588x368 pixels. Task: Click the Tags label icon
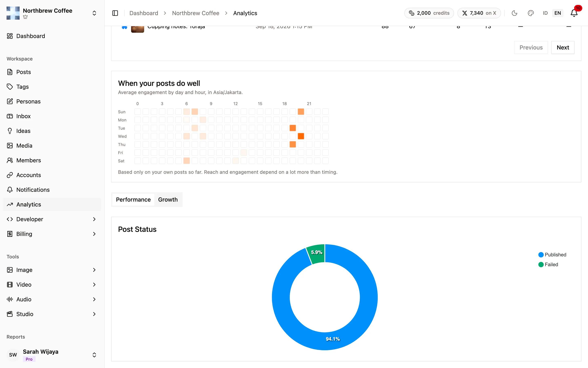click(x=10, y=87)
